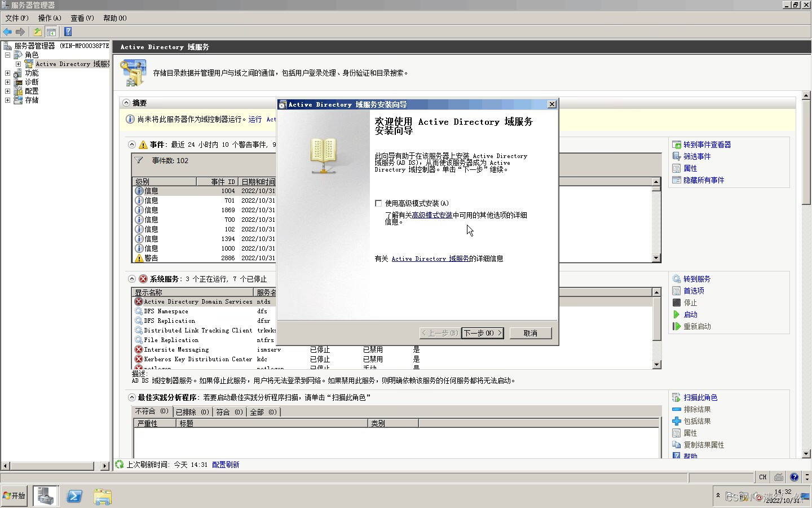Screen dimensions: 812x508
Task: Click the go to Event Viewer icon
Action: click(677, 144)
